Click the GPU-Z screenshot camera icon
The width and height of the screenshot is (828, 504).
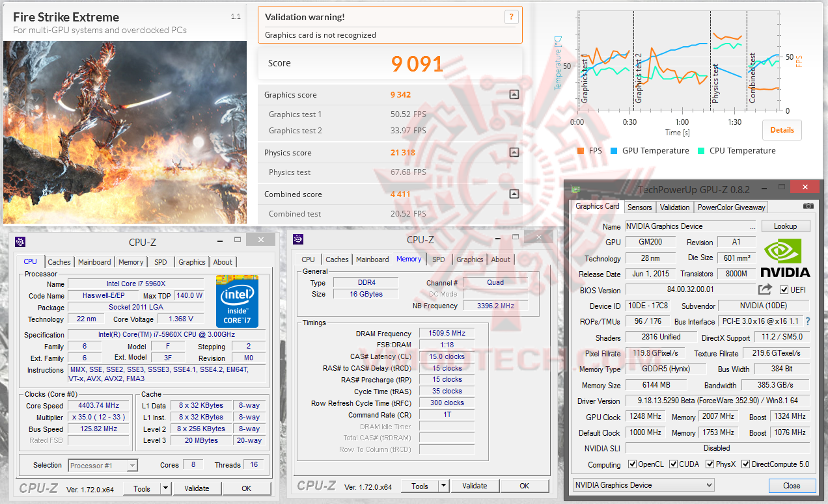pos(808,206)
